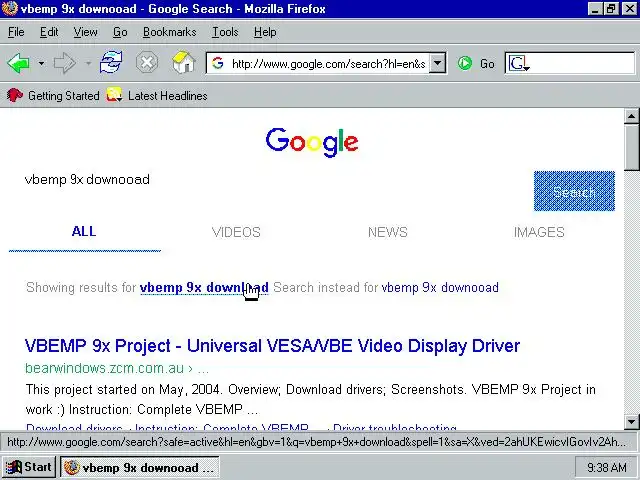Open the Forward history dropdown arrow
640x480 pixels.
[88, 63]
